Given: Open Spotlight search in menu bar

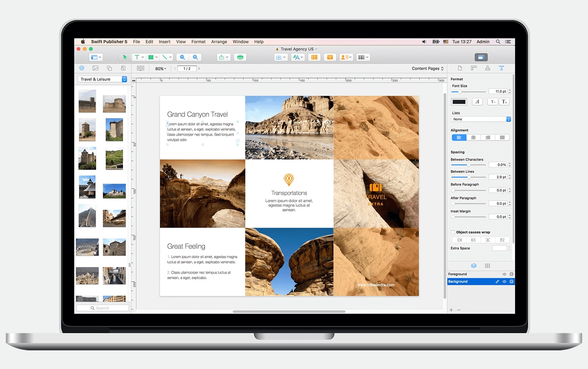Looking at the screenshot, I should 498,42.
